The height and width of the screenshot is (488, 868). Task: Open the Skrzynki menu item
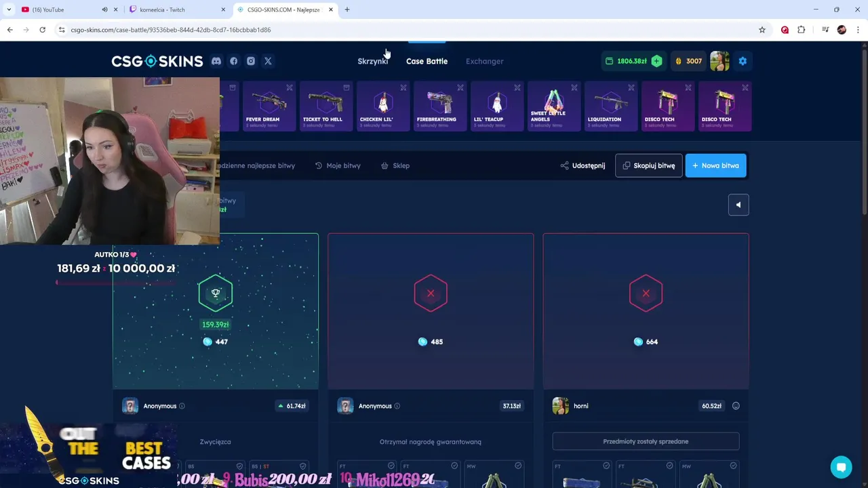(x=372, y=61)
